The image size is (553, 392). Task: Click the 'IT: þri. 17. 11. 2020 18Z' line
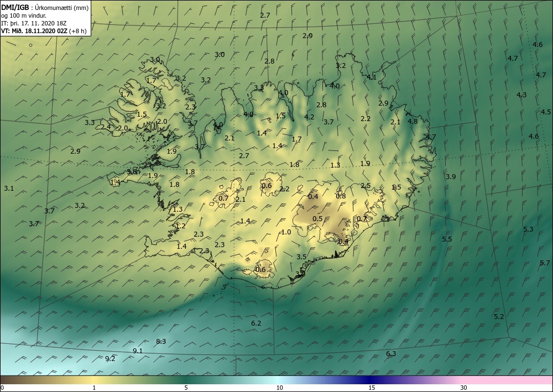(34, 23)
